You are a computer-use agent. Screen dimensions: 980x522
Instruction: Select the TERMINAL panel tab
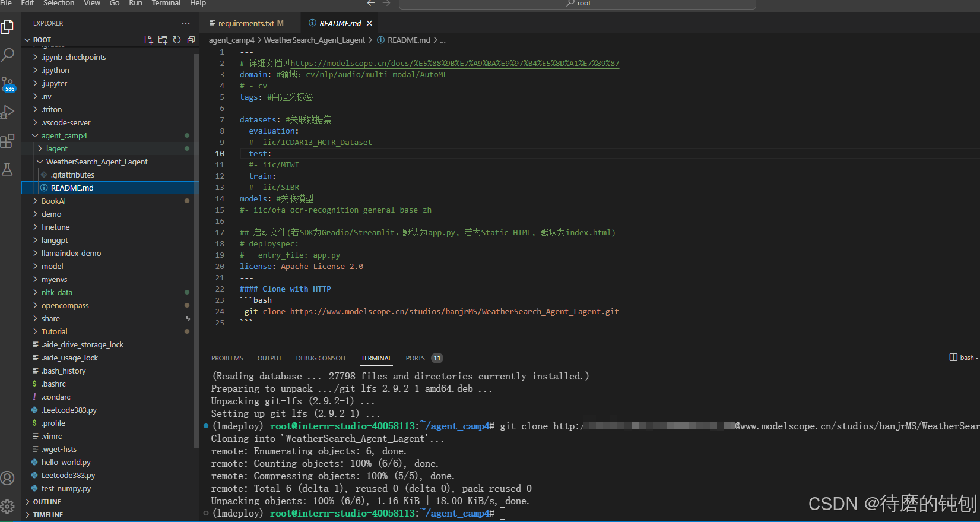pyautogui.click(x=376, y=358)
